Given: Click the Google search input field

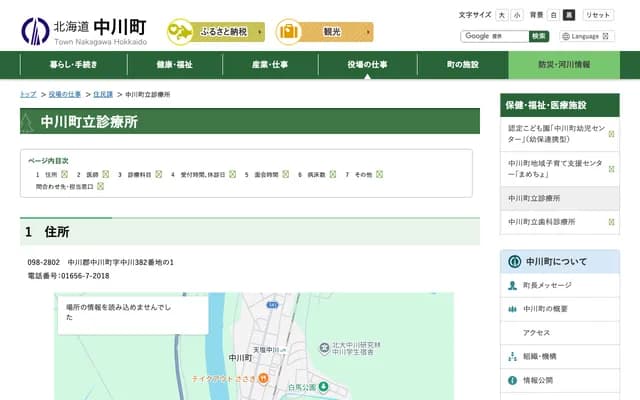Looking at the screenshot, I should click(494, 36).
